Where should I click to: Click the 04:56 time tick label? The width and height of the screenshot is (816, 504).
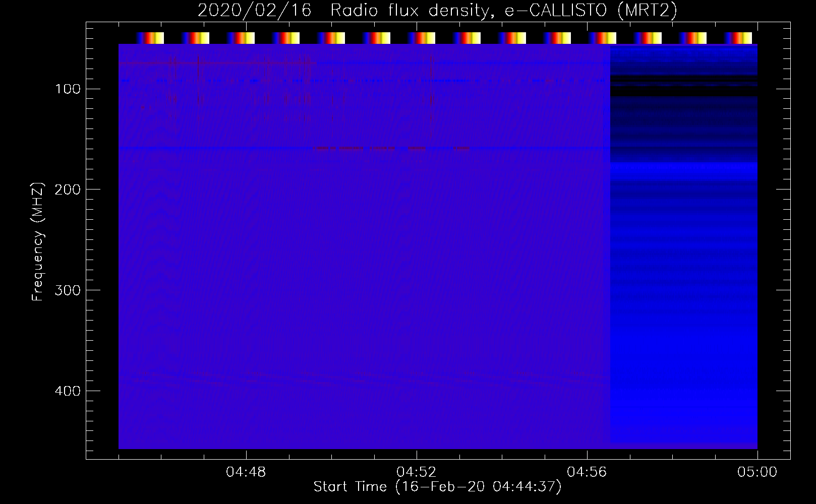(x=587, y=472)
